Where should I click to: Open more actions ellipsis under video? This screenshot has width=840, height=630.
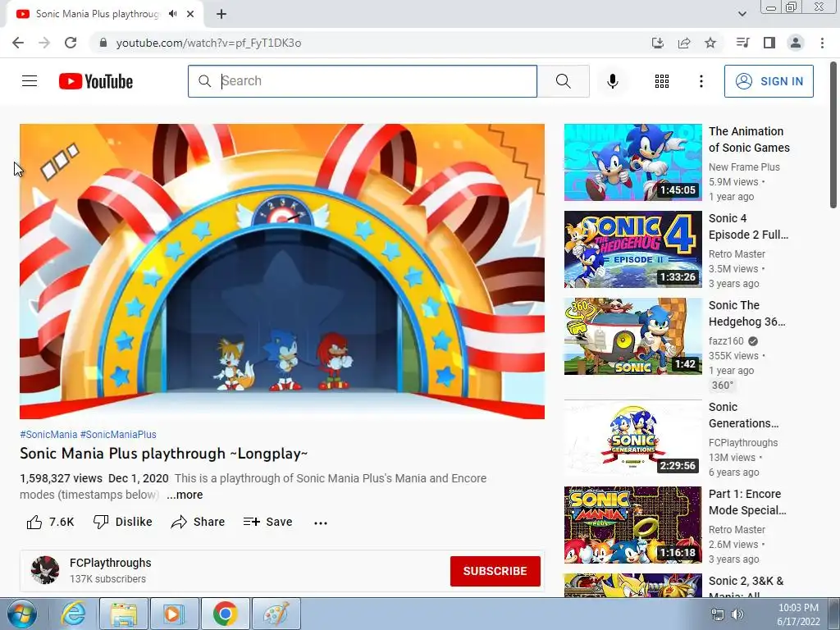[x=321, y=523]
